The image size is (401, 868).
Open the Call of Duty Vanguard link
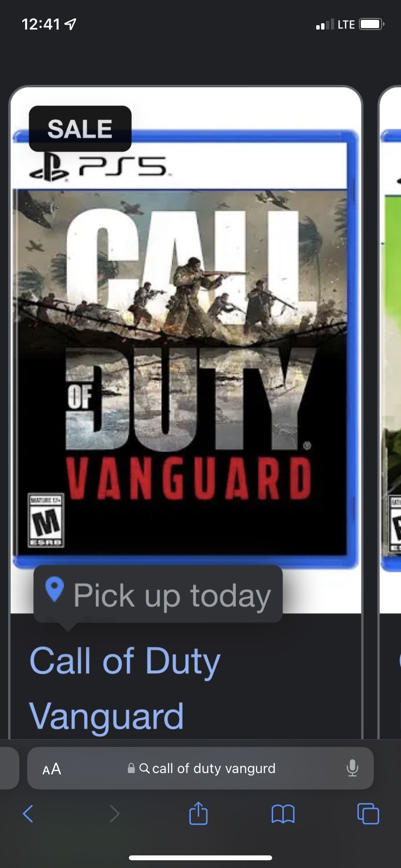tap(125, 688)
